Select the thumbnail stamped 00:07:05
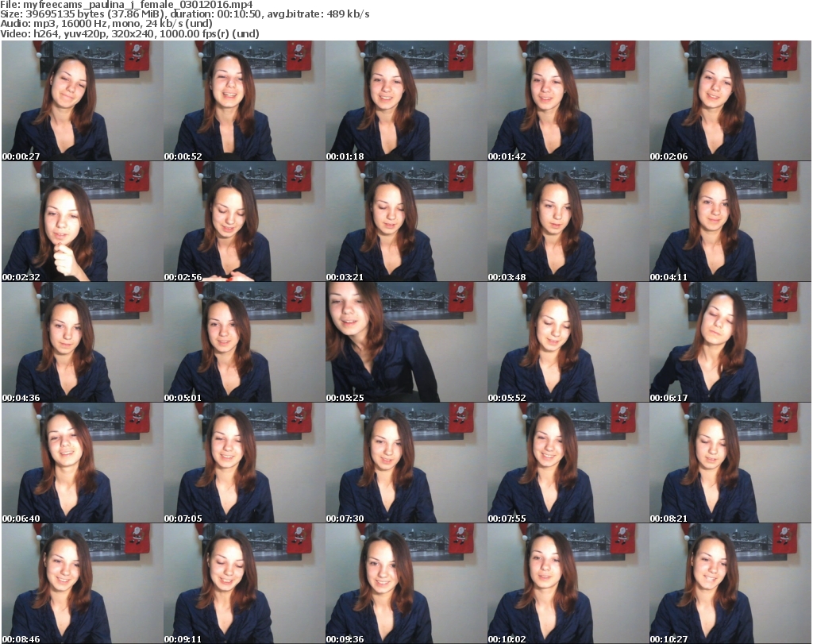 (x=245, y=463)
